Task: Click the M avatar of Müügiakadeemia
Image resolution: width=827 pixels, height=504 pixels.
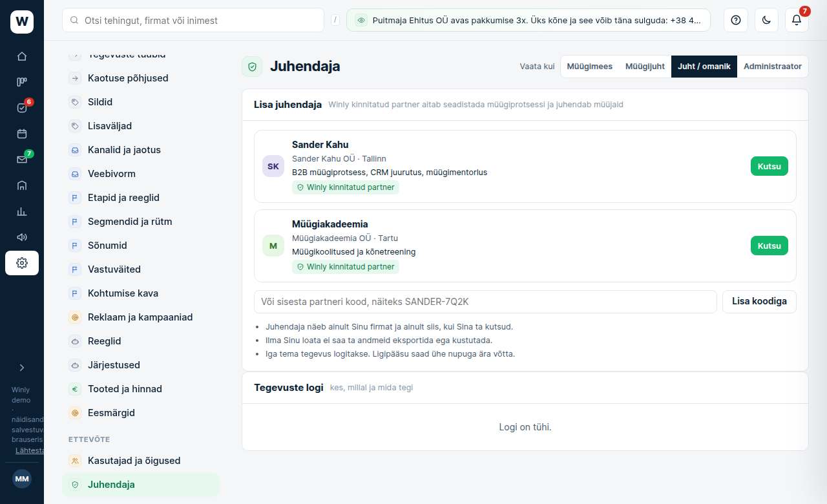Action: click(273, 246)
